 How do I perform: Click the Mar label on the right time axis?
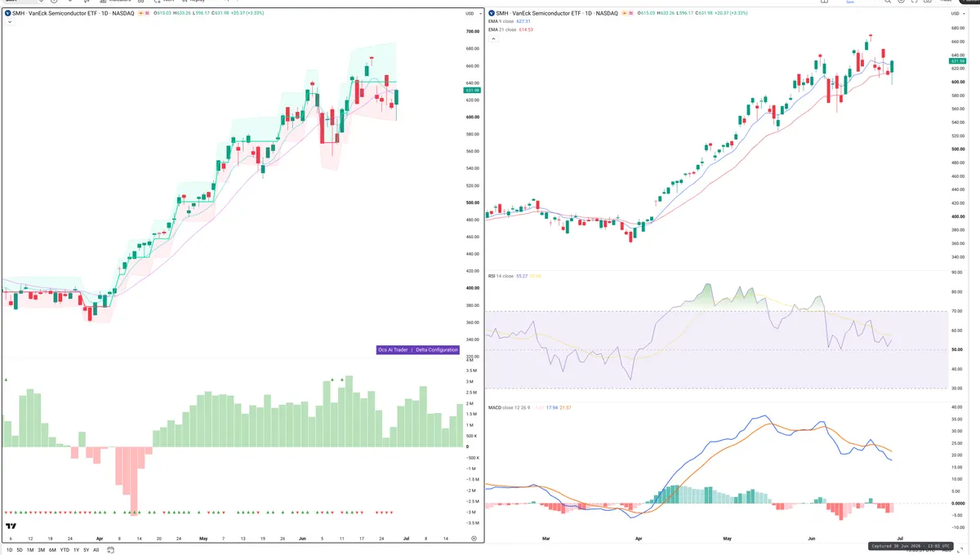[x=545, y=539]
